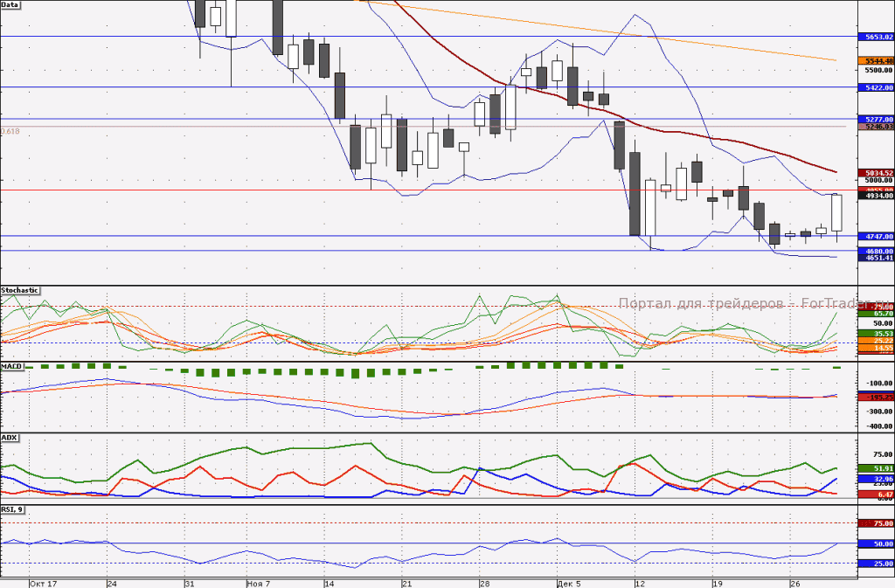Click the Дек 5 date on time axis
This screenshot has height=588, width=895.
coord(568,584)
